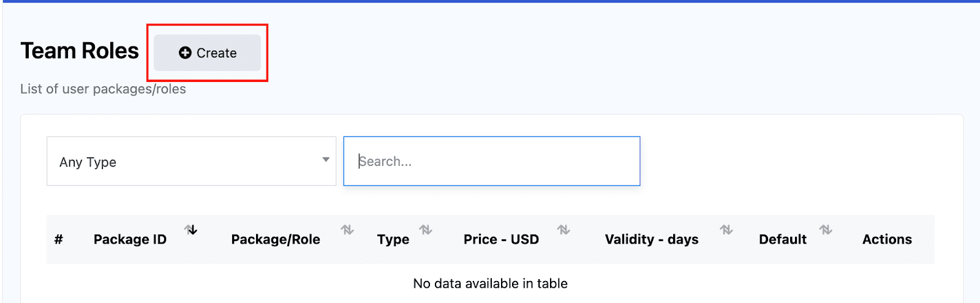
Task: Click the Default column header text
Action: (x=783, y=239)
